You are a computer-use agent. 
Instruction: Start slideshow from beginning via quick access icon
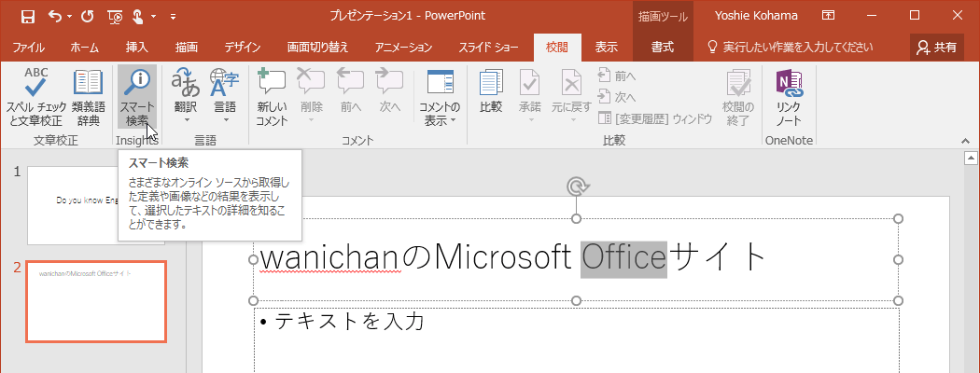pyautogui.click(x=115, y=16)
